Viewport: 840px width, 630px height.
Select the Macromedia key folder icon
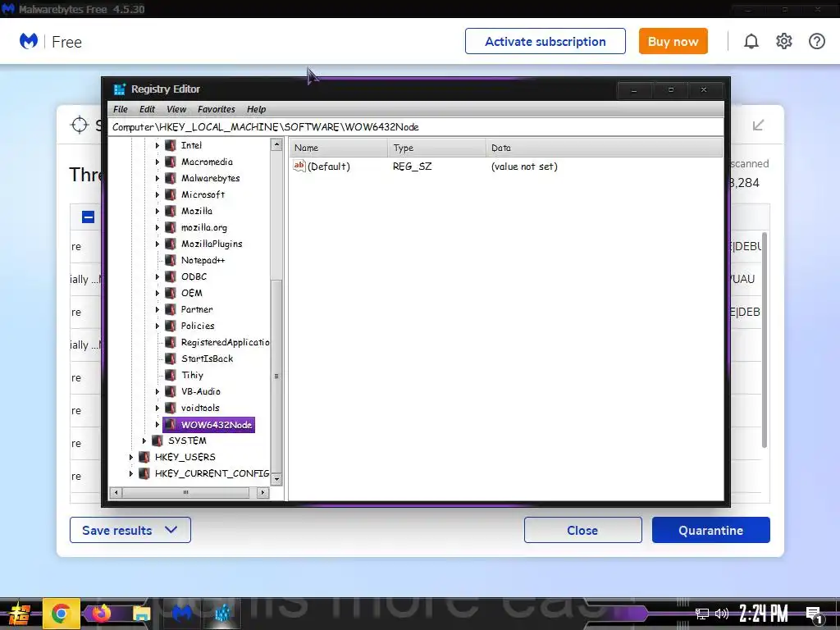click(171, 162)
